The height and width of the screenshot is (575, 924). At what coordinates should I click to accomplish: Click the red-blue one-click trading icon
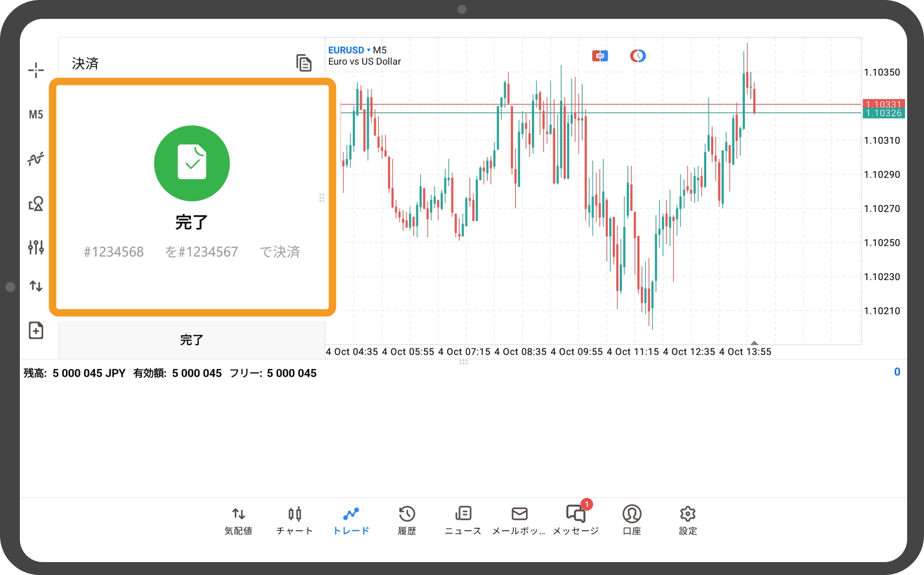(600, 56)
